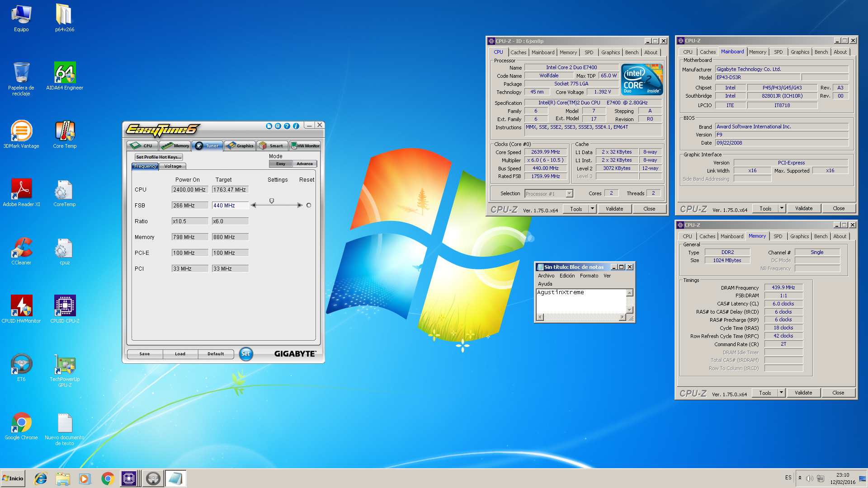The height and width of the screenshot is (488, 868).
Task: Expand Tools dropdown arrow in CPU-Z ID window
Action: [593, 209]
